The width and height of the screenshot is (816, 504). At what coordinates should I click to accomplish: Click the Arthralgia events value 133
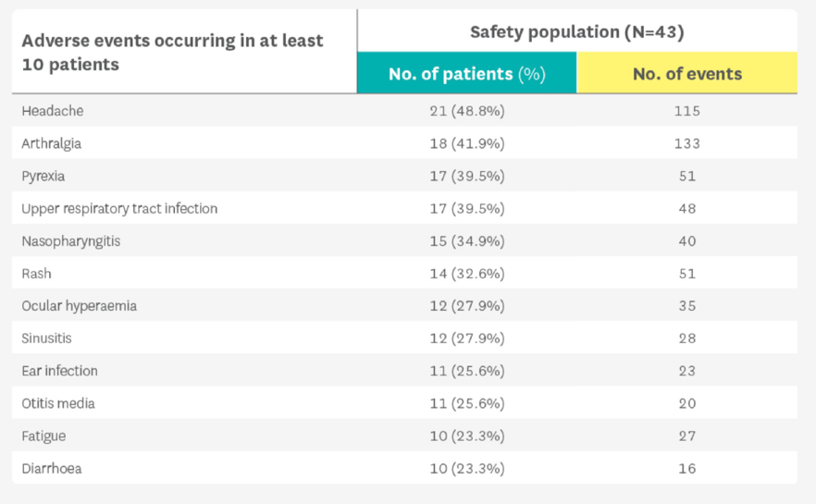(x=686, y=143)
